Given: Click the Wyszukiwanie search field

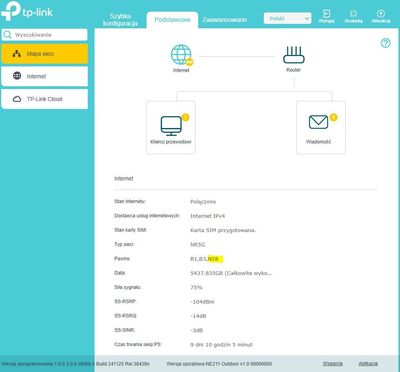Looking at the screenshot, I should pos(45,35).
